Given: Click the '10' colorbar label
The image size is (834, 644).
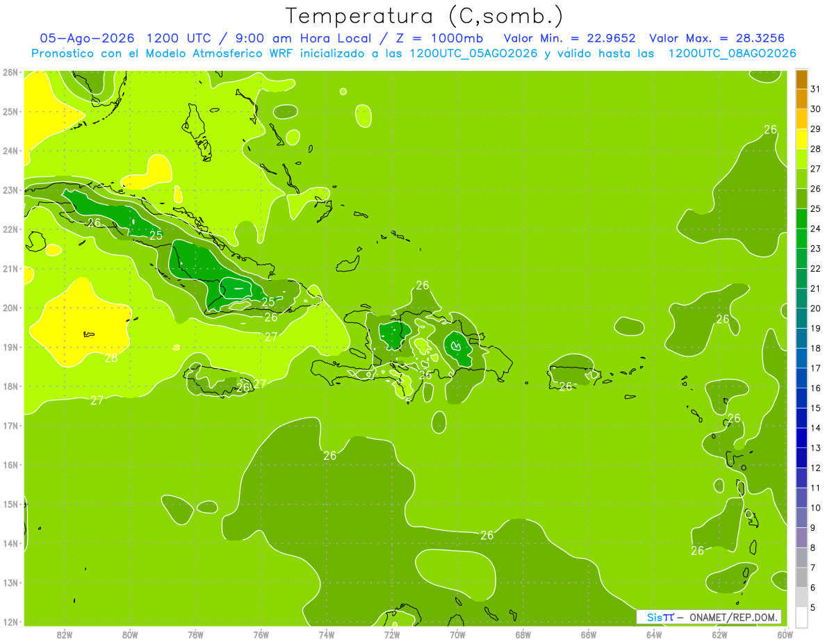Looking at the screenshot, I should [x=815, y=508].
